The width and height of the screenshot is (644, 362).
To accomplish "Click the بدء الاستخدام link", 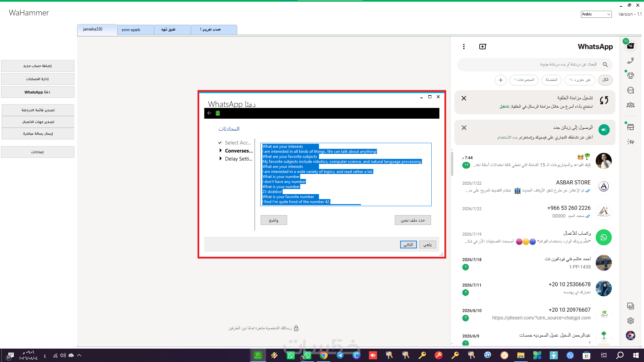I will tap(507, 137).
